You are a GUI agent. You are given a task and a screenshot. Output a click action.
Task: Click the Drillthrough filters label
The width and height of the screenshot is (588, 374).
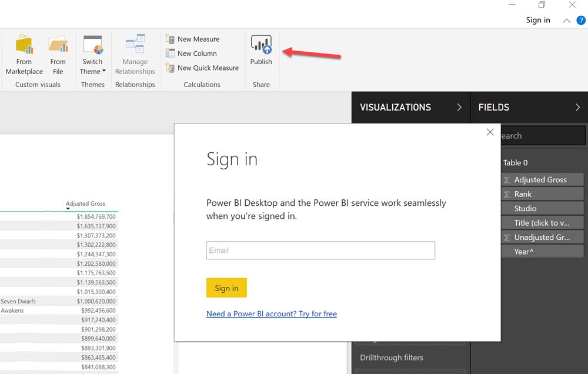(x=392, y=358)
